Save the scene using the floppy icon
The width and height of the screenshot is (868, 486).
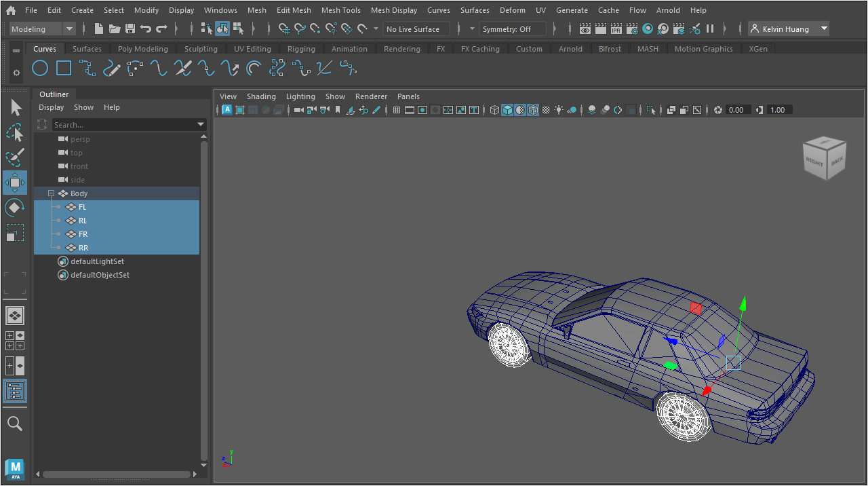point(130,29)
